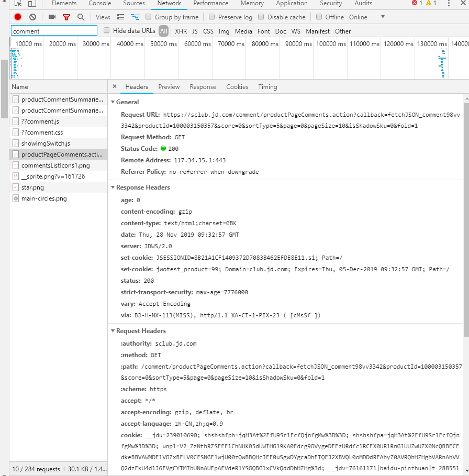The height and width of the screenshot is (476, 469).
Task: Switch to large request rows view icon
Action: 120,17
